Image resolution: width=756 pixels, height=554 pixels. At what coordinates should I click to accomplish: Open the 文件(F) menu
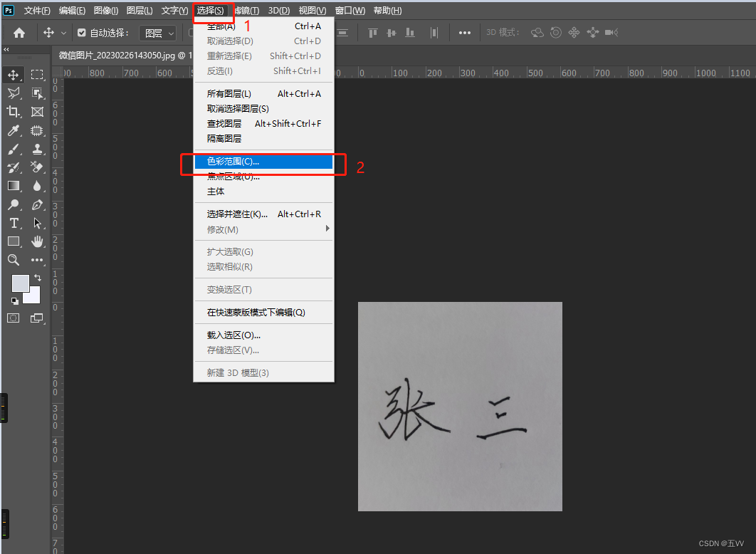[37, 10]
